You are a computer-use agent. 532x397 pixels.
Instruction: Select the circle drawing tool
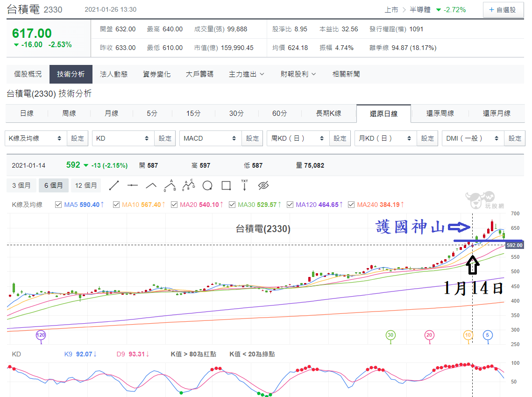207,185
